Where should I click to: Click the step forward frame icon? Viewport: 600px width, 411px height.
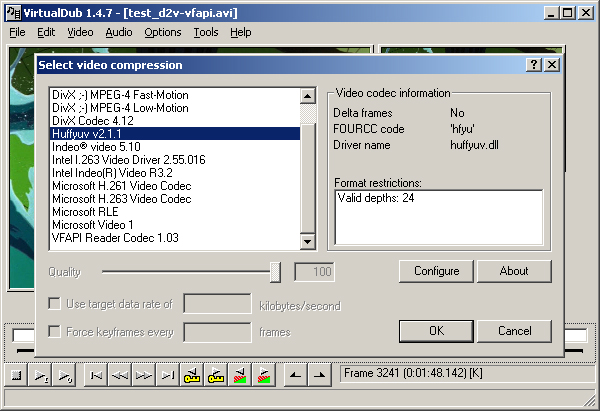tap(143, 376)
